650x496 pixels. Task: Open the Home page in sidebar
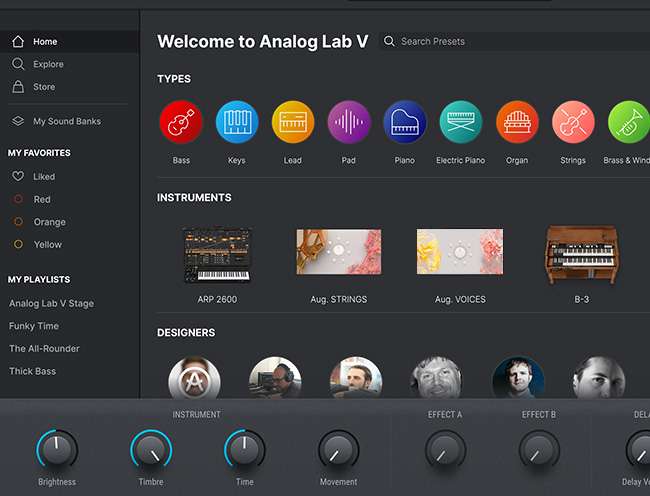click(x=69, y=41)
